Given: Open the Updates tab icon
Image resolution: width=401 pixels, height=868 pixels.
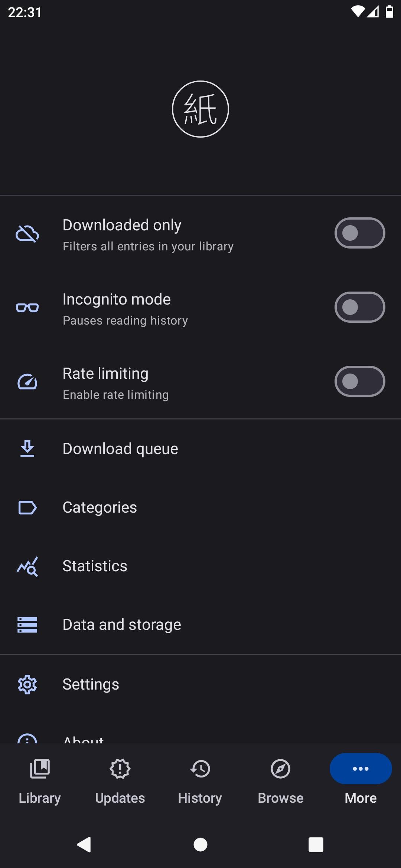Looking at the screenshot, I should (120, 769).
